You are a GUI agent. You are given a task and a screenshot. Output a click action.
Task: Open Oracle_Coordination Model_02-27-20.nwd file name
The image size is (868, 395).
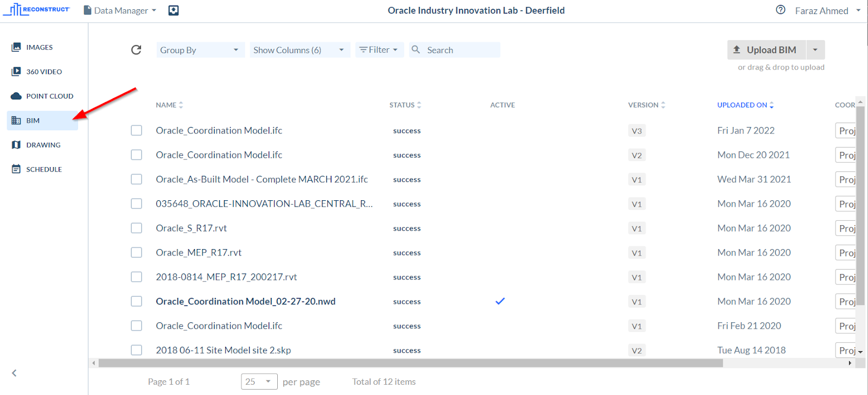(x=245, y=301)
